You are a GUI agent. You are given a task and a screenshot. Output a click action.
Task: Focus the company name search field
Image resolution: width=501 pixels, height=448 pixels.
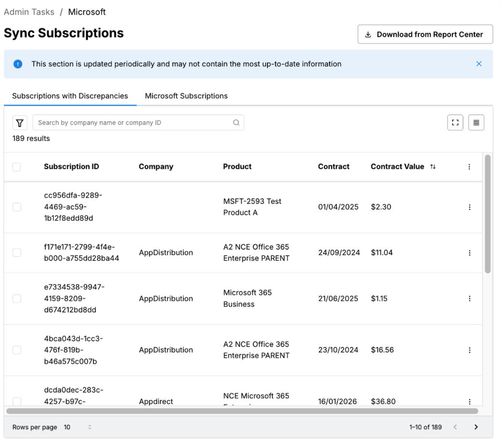click(x=139, y=123)
